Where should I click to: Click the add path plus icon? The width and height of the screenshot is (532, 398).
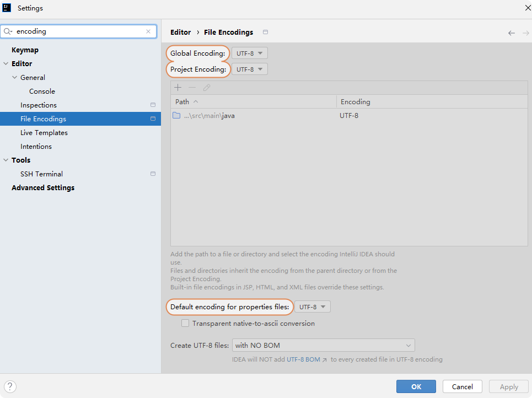click(178, 88)
